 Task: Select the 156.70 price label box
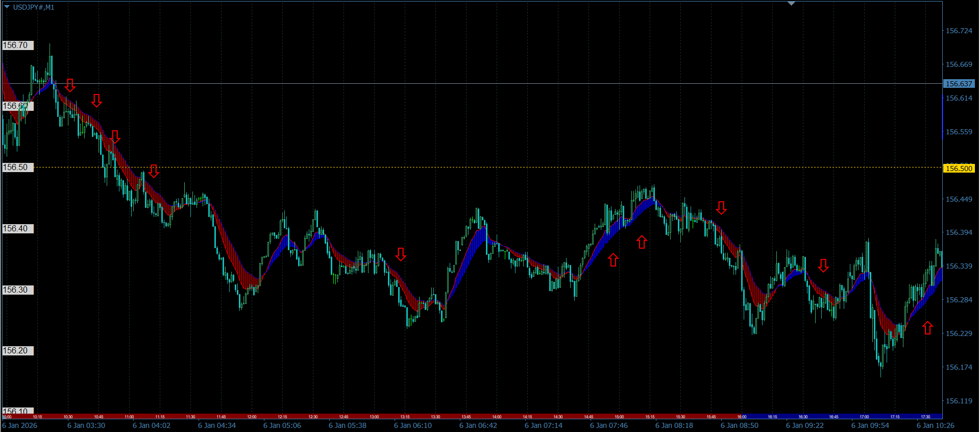tap(18, 45)
